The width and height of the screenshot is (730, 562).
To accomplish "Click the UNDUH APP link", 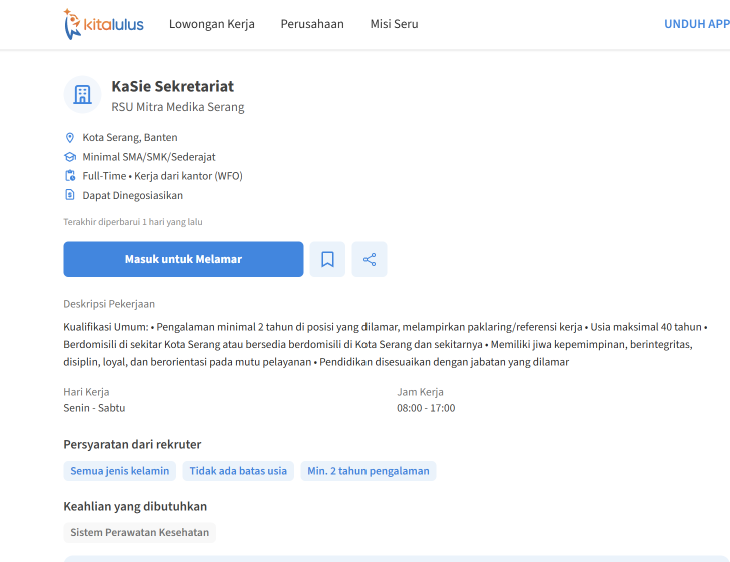I will tap(696, 24).
